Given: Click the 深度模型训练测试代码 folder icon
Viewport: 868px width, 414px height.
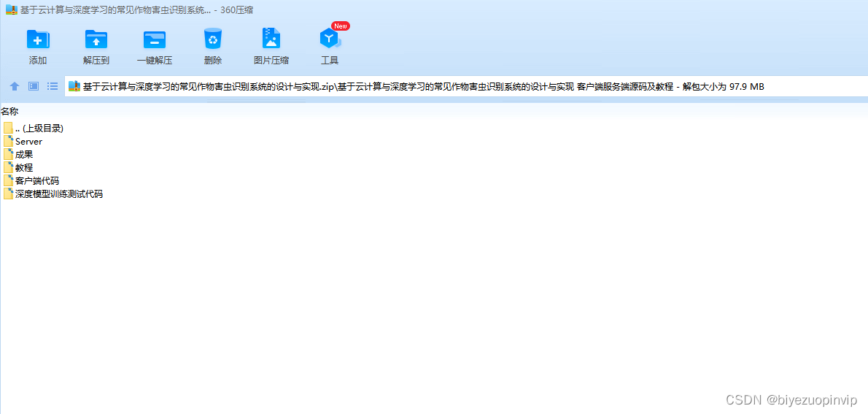Looking at the screenshot, I should [8, 194].
